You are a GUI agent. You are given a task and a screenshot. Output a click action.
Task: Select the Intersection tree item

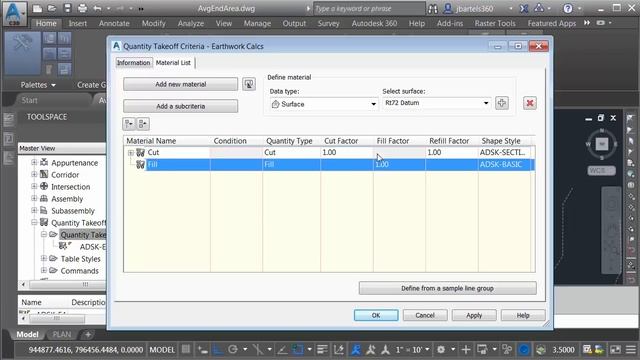[x=71, y=187]
